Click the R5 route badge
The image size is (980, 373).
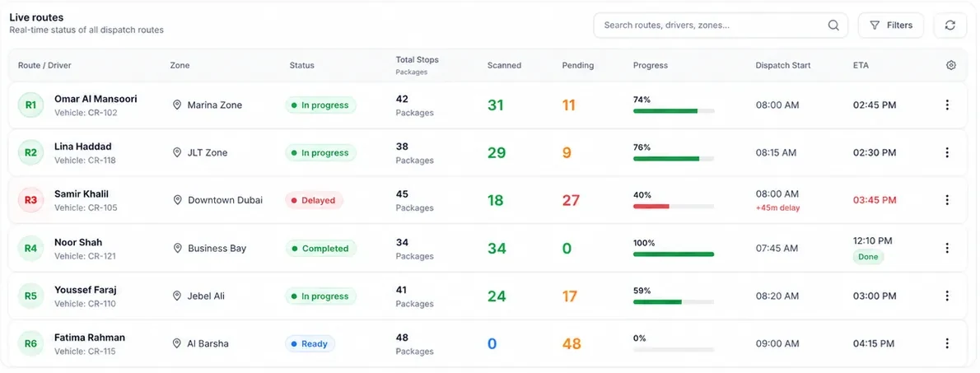[30, 296]
